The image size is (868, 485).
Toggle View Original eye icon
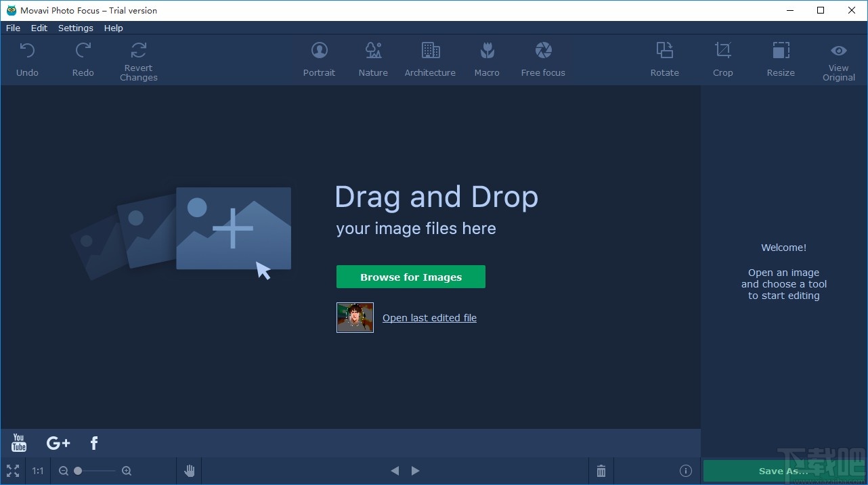(838, 51)
